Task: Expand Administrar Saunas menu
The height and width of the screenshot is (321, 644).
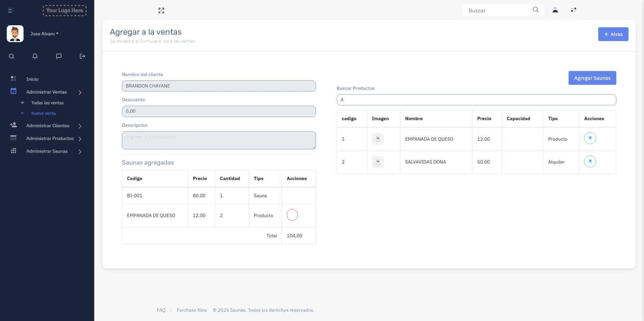Action: [47, 152]
